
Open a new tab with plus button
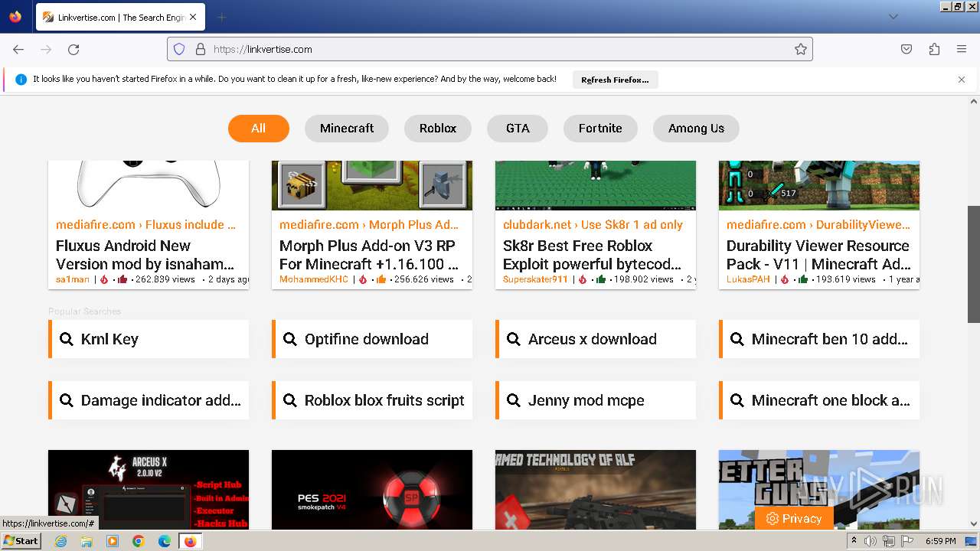click(x=221, y=17)
